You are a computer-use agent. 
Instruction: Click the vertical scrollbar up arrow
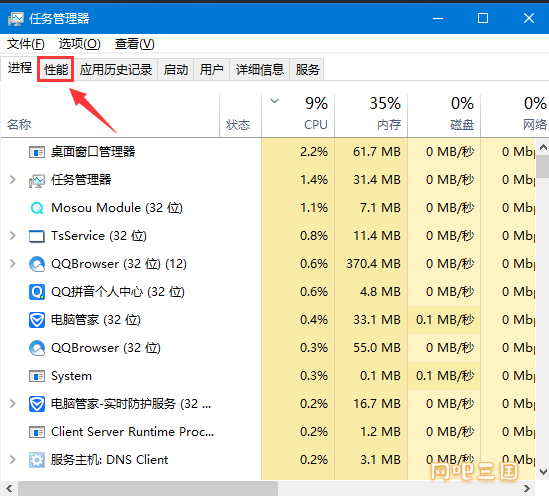[x=543, y=148]
